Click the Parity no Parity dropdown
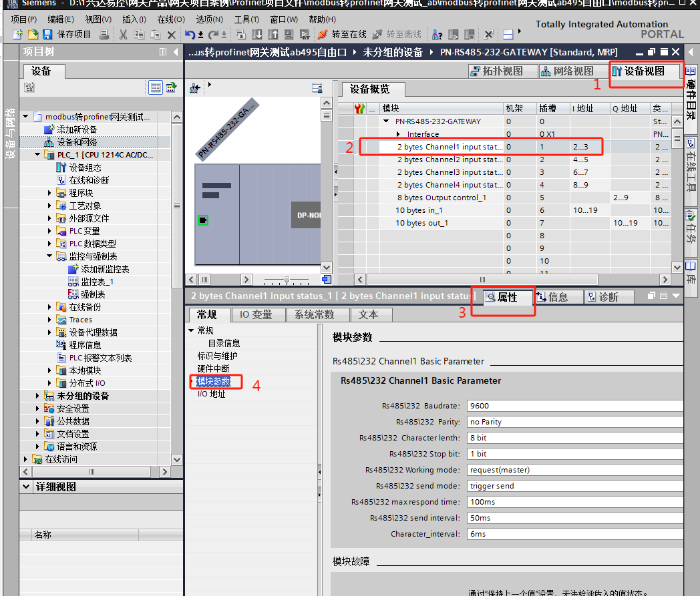The image size is (700, 596). [x=575, y=422]
